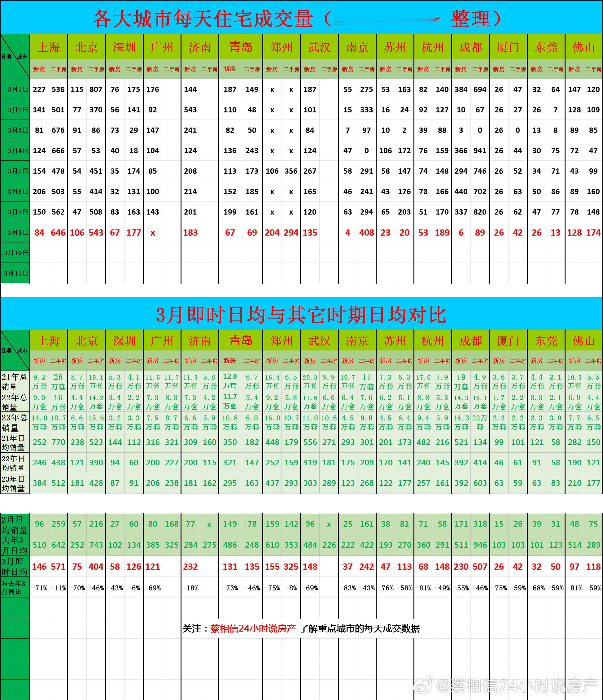Screen dimensions: 603x700
Task: Select the 3月9日 row label
Action: [15, 233]
